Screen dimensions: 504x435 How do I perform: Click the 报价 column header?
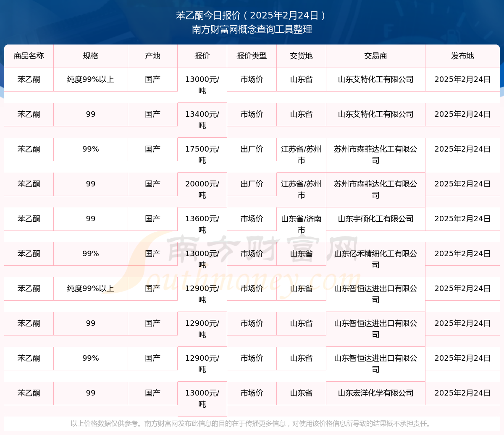(x=202, y=56)
